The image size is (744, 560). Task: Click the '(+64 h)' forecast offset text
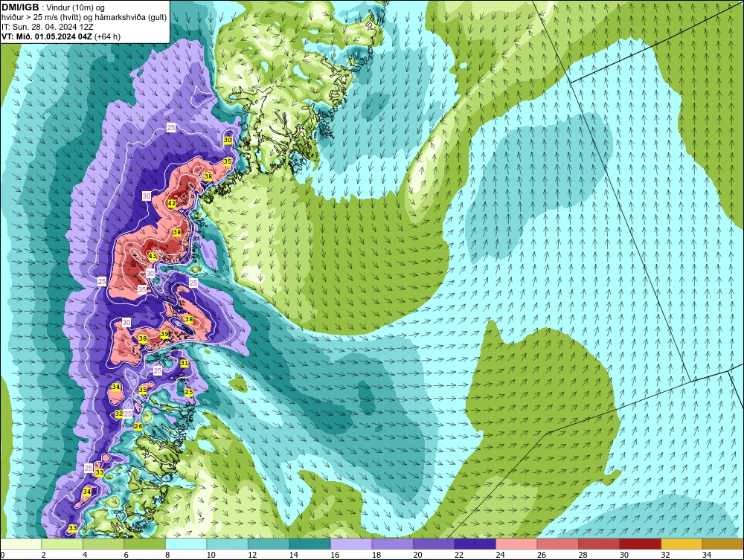coord(107,36)
